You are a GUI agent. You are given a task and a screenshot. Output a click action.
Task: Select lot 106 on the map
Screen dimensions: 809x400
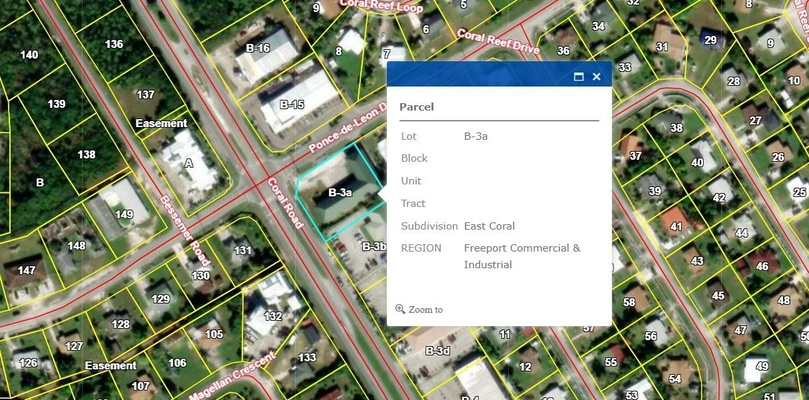[177, 362]
